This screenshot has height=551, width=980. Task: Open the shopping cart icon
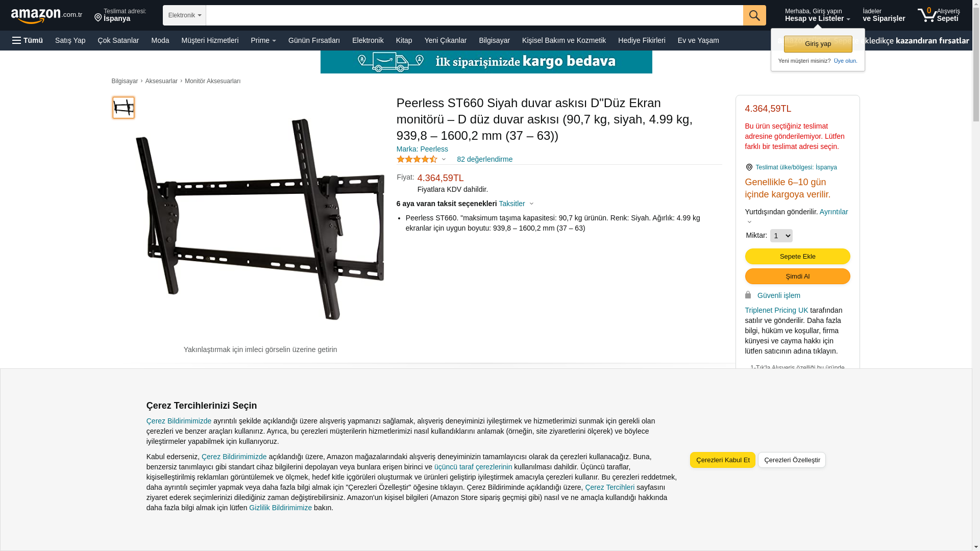click(x=927, y=15)
